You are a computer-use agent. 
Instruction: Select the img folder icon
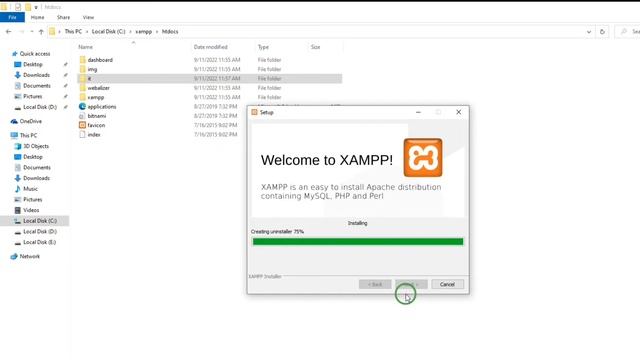83,69
